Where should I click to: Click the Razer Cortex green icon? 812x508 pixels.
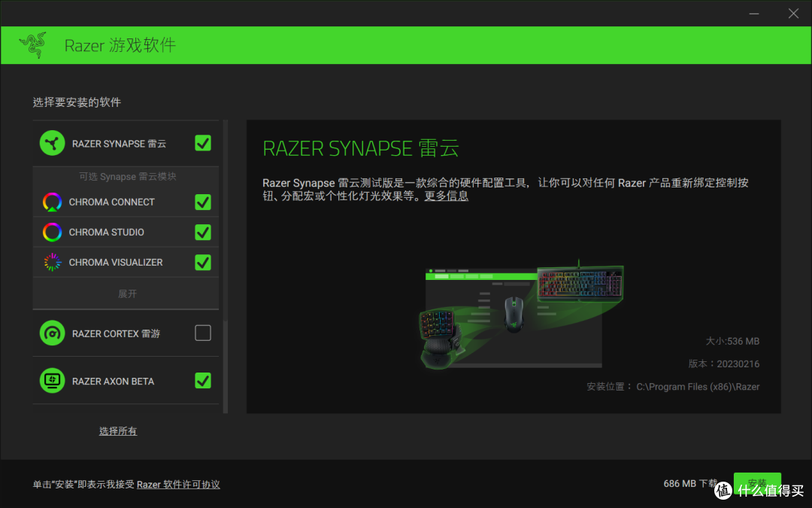[x=53, y=333]
